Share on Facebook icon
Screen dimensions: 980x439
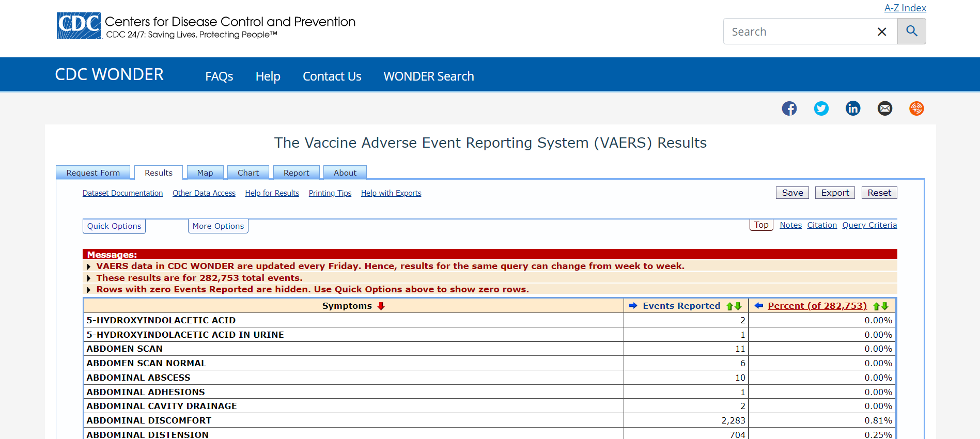point(789,108)
